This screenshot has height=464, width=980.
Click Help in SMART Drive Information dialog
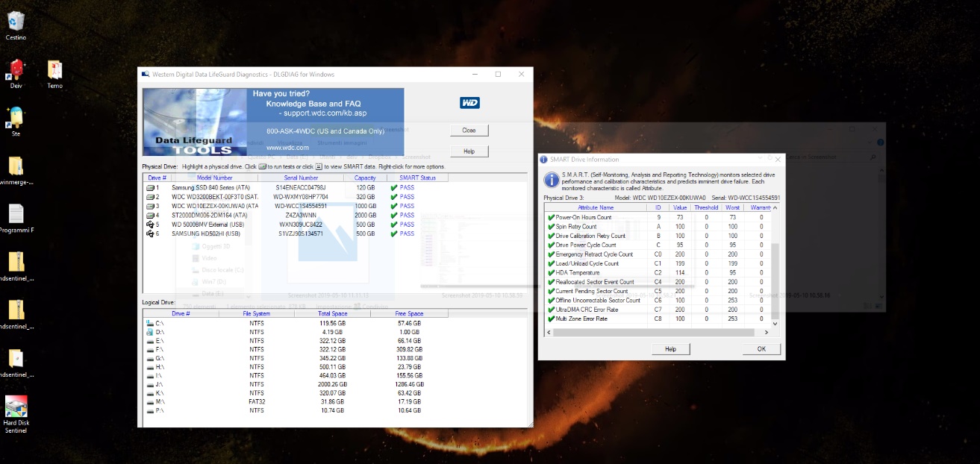670,349
